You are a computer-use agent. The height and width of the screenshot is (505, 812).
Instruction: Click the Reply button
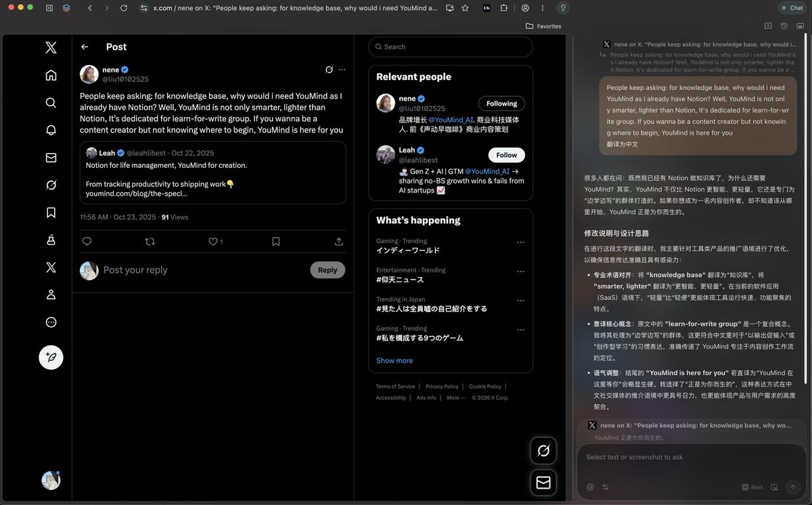(328, 269)
